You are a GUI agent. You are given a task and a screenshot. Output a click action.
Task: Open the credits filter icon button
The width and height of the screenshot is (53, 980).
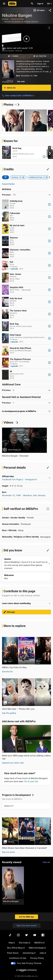5,177
